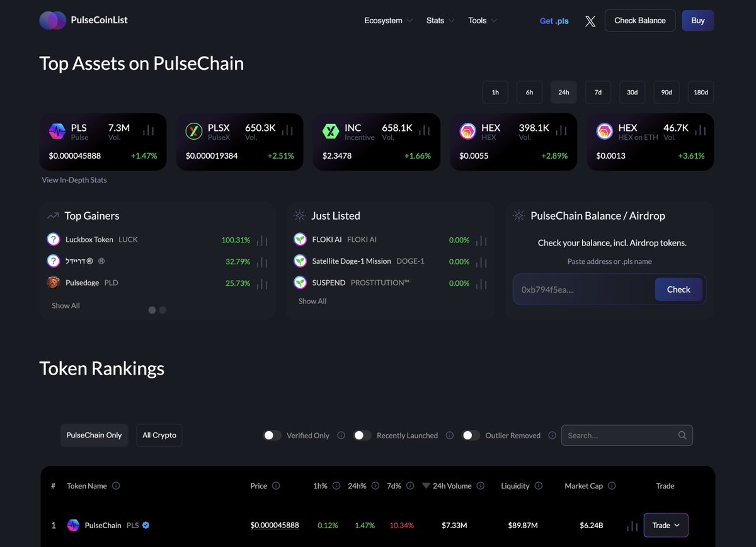The image size is (756, 547).
Task: Select the 1h timeframe tab
Action: [x=495, y=93]
